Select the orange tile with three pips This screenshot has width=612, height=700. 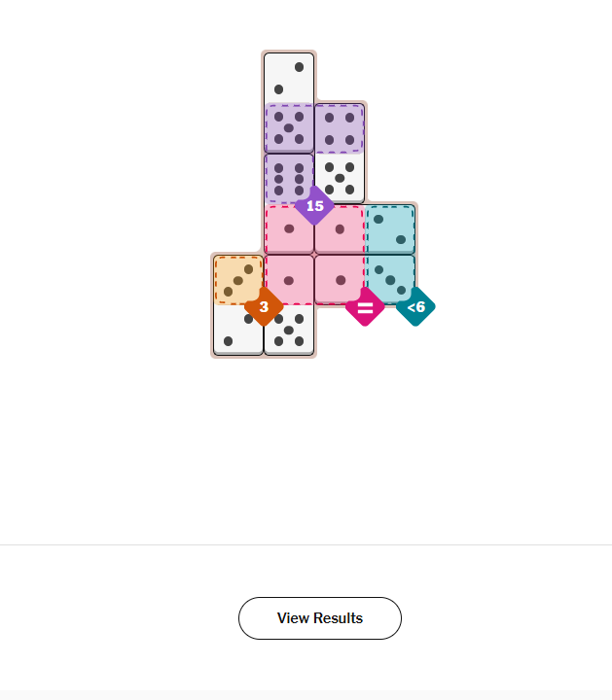(238, 280)
